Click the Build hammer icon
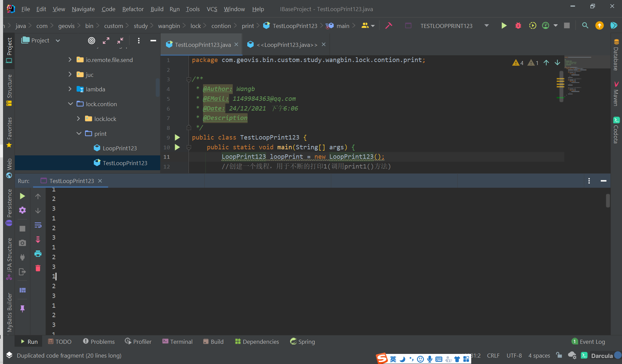This screenshot has width=622, height=364. (389, 26)
